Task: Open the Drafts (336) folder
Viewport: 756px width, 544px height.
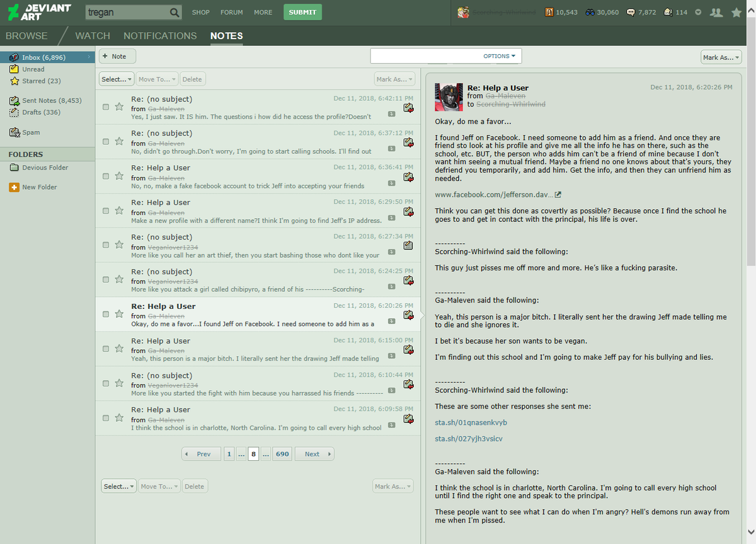Action: [x=35, y=112]
